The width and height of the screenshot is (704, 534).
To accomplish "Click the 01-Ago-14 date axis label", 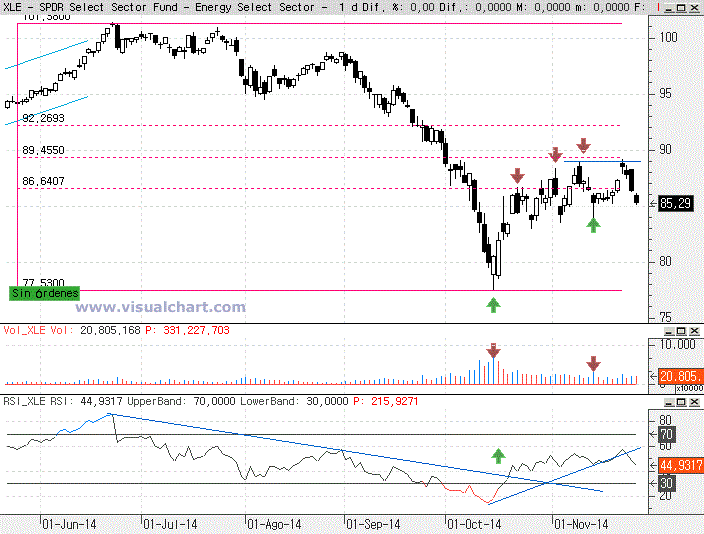I will [x=274, y=524].
